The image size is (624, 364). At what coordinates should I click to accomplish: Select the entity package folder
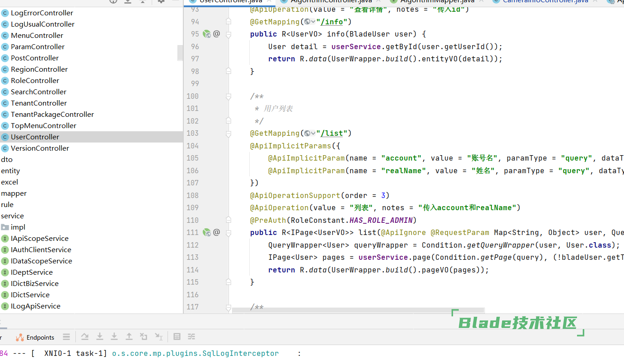(x=10, y=171)
